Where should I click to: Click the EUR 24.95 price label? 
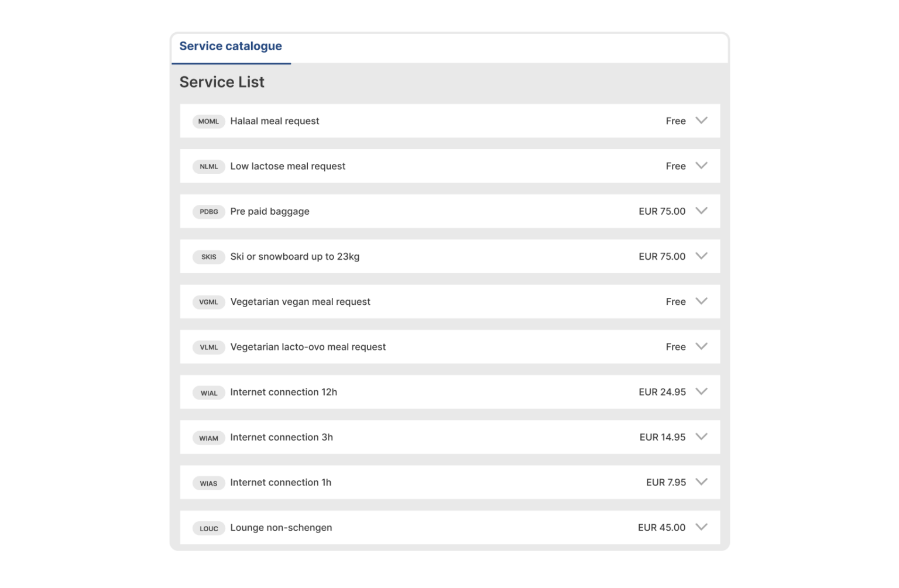point(662,392)
